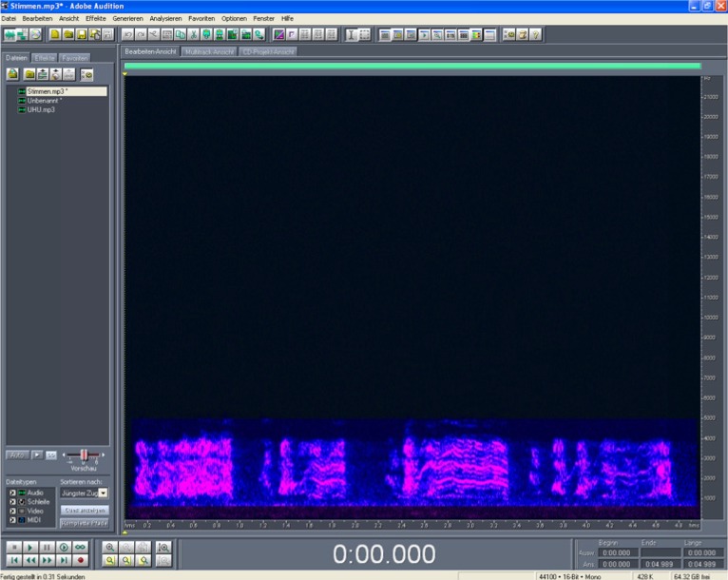This screenshot has width=728, height=580.
Task: Toggle MIDI file type checkbox
Action: pos(12,520)
